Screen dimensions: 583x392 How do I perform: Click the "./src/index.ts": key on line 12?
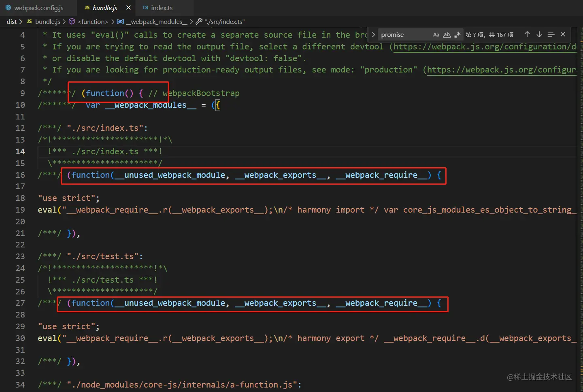[x=107, y=128]
